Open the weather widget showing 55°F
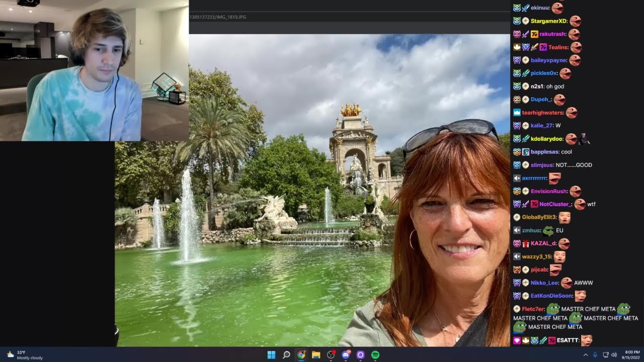The width and height of the screenshot is (644, 362). pos(25,355)
